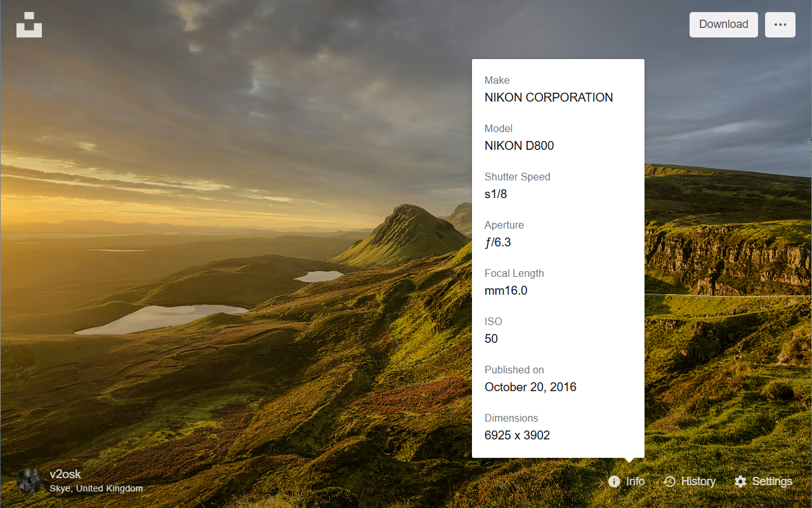This screenshot has height=508, width=812.
Task: Click the NIKON D800 model entry
Action: click(x=519, y=145)
